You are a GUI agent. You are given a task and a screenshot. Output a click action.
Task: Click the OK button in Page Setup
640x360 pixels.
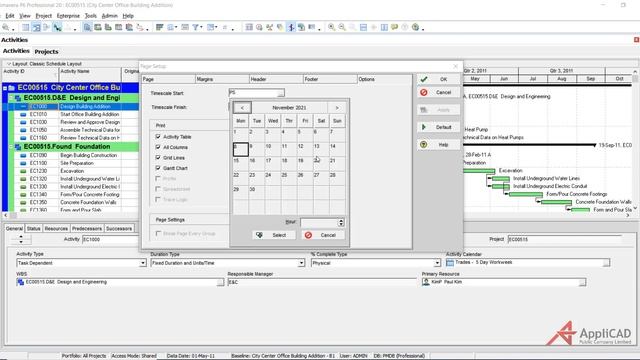tap(438, 79)
